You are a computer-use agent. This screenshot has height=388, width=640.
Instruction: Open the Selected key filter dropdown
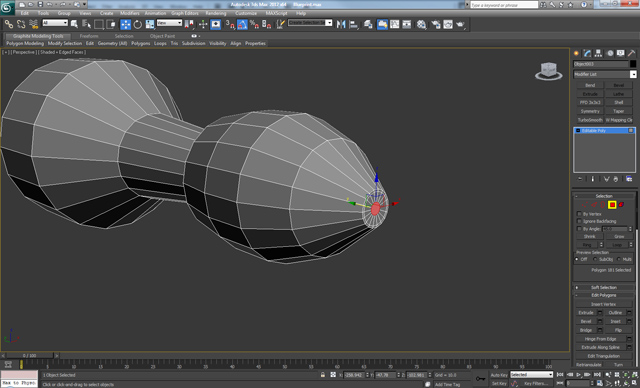531,375
